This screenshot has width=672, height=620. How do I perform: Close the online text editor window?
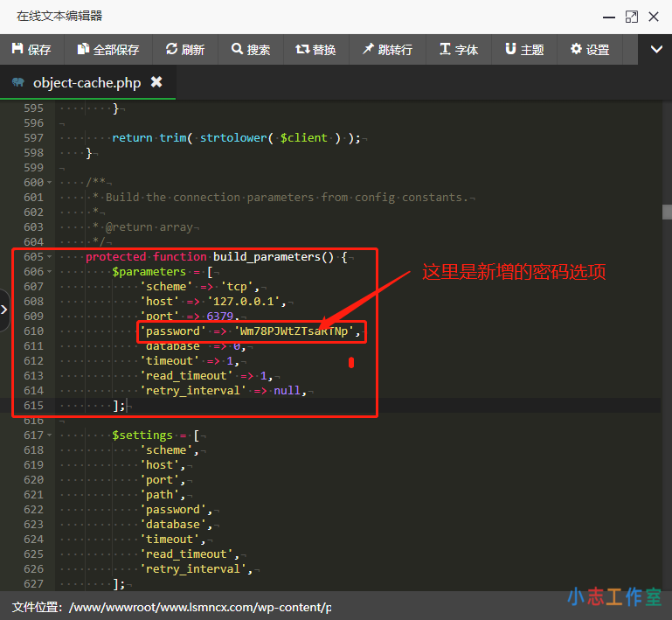654,17
